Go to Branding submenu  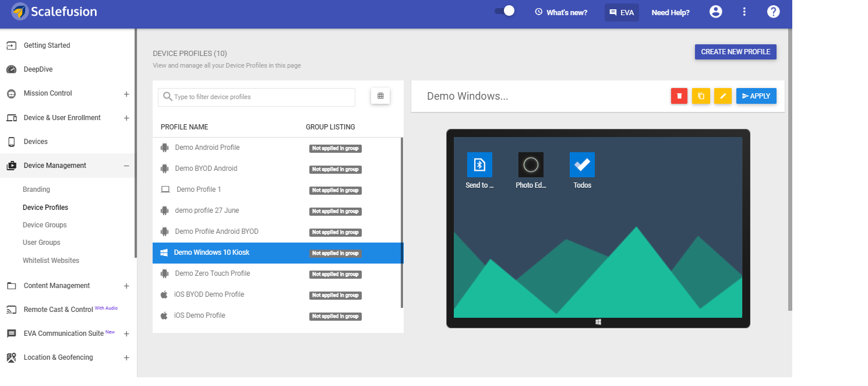pyautogui.click(x=36, y=190)
